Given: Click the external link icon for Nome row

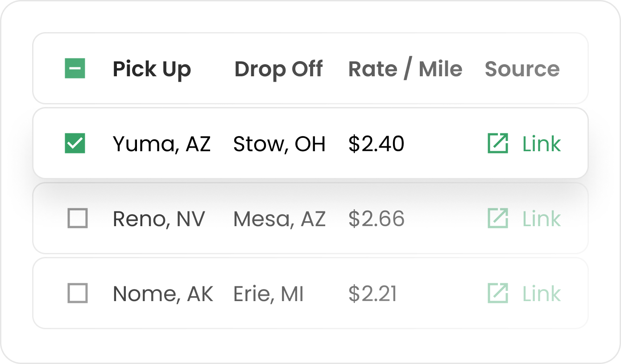Looking at the screenshot, I should pos(497,294).
